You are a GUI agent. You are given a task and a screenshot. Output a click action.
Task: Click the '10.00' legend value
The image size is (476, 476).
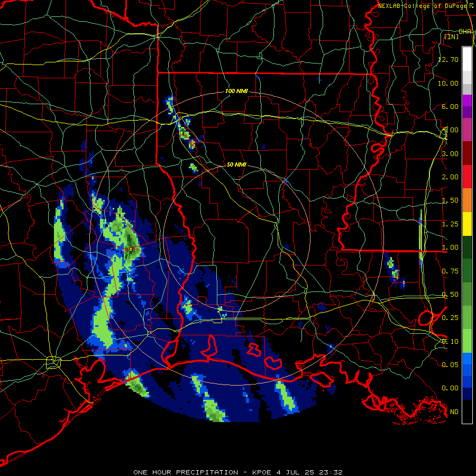point(448,83)
